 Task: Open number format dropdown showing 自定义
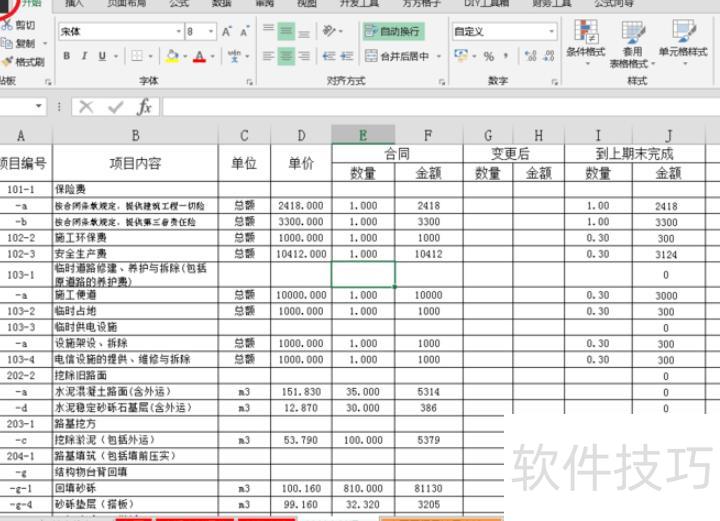551,32
